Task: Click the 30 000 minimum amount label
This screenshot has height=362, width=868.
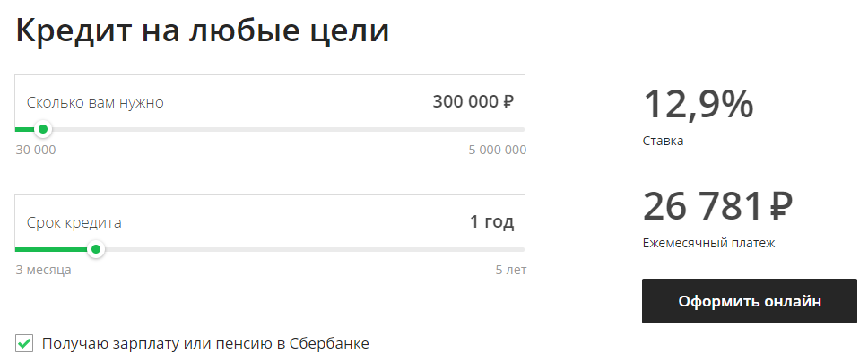Action: pos(36,150)
